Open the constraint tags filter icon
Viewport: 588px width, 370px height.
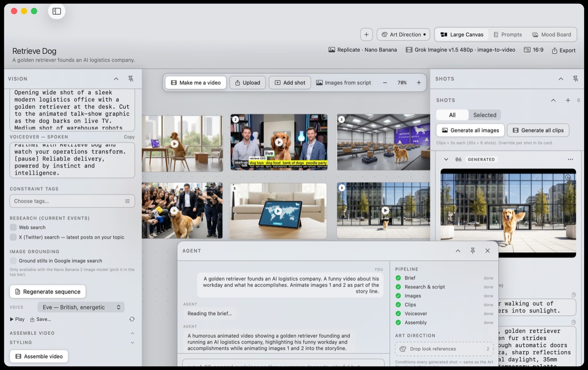127,201
